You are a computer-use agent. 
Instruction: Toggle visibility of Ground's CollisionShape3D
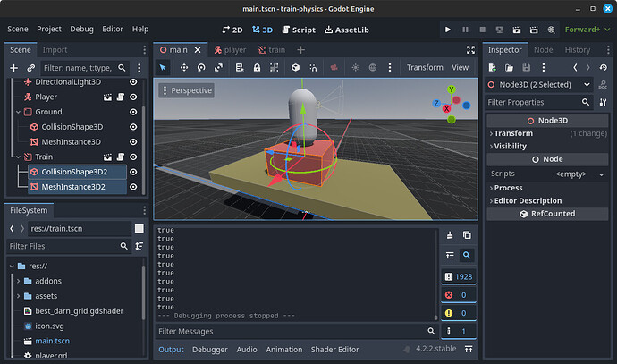tap(133, 127)
